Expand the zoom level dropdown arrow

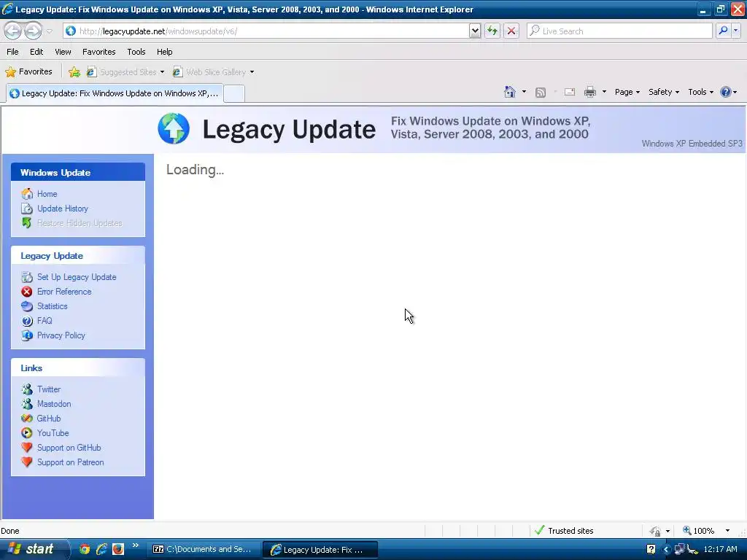coord(727,531)
